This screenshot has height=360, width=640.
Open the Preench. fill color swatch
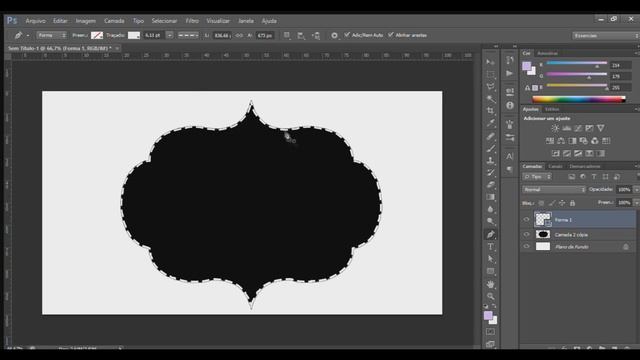pyautogui.click(x=97, y=36)
